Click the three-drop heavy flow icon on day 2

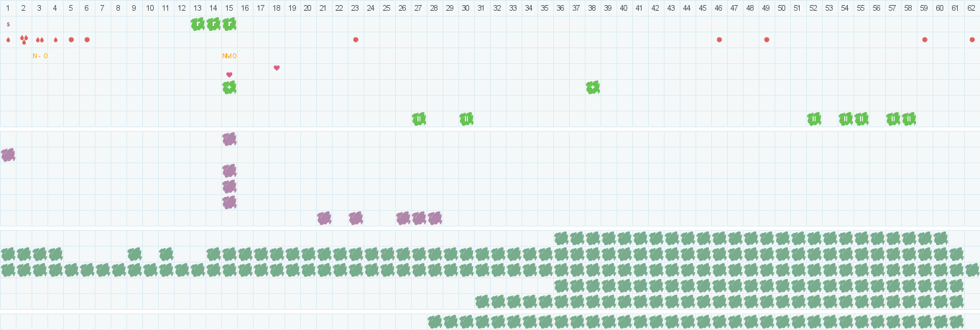click(24, 40)
